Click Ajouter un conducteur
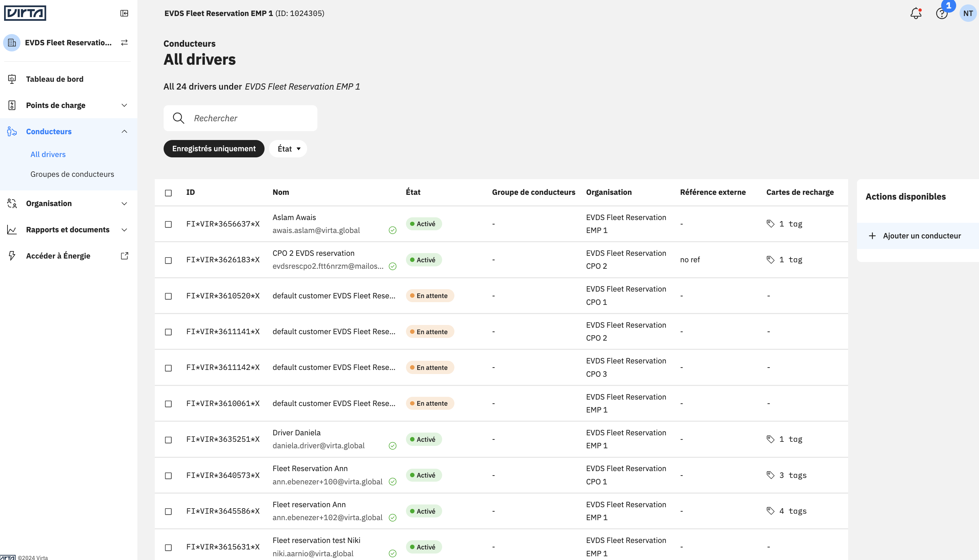The image size is (979, 560). click(918, 236)
